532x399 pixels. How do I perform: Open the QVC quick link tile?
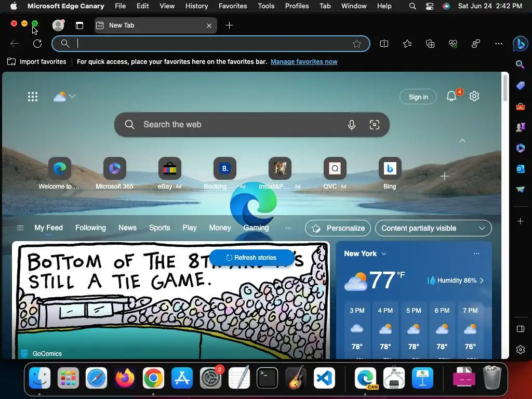pos(335,173)
